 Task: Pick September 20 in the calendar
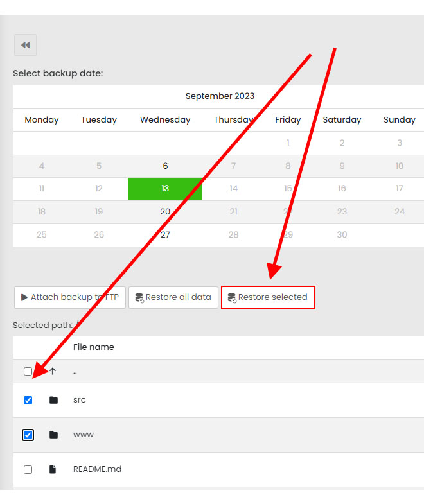pos(165,211)
